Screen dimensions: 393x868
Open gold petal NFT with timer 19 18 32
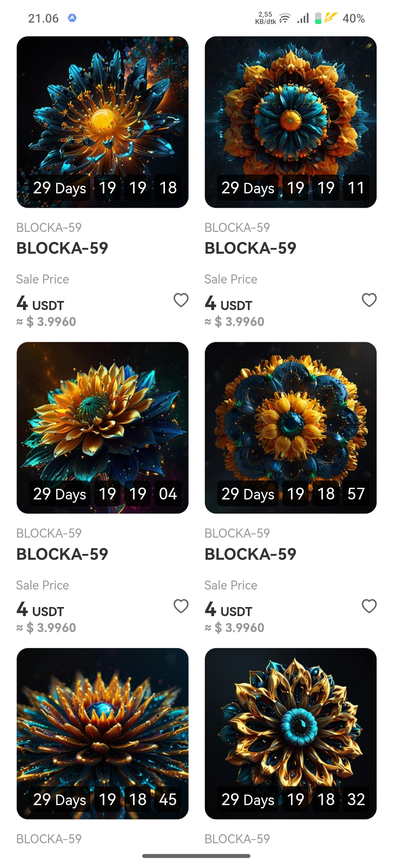pos(291,734)
